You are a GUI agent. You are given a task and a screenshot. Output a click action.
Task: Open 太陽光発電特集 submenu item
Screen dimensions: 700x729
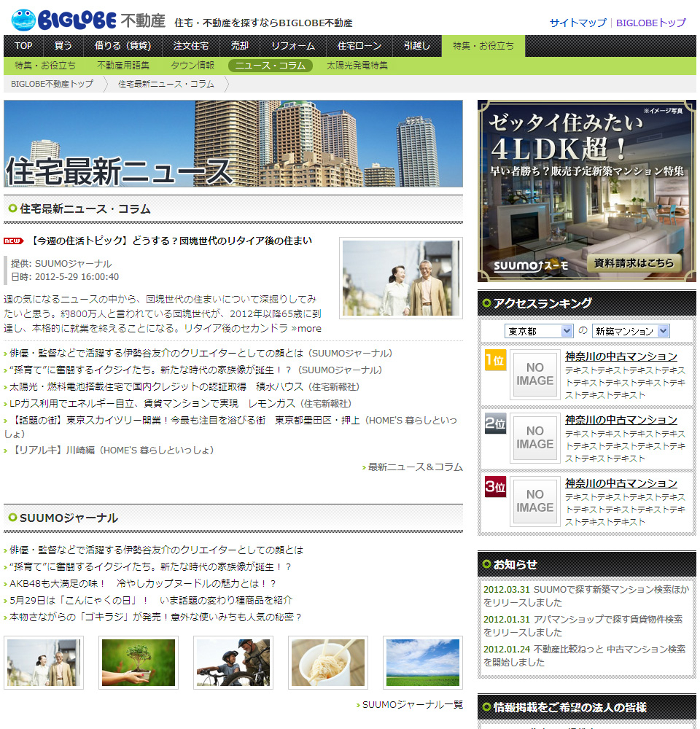357,66
